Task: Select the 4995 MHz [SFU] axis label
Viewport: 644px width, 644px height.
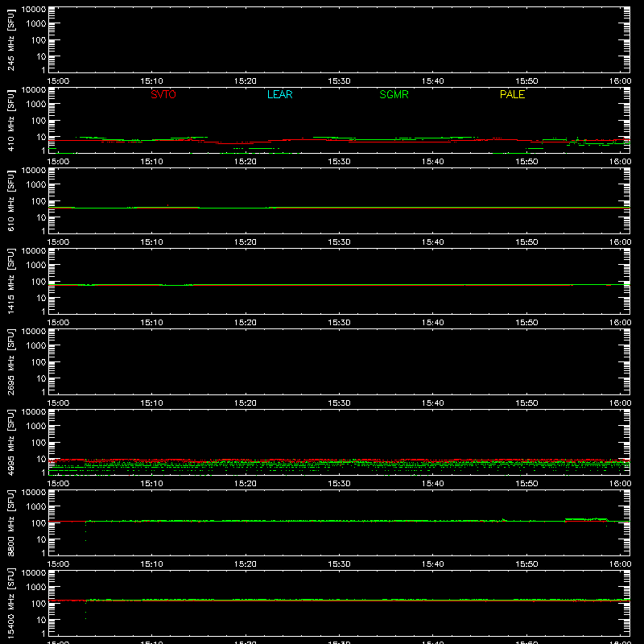Action: coord(11,442)
